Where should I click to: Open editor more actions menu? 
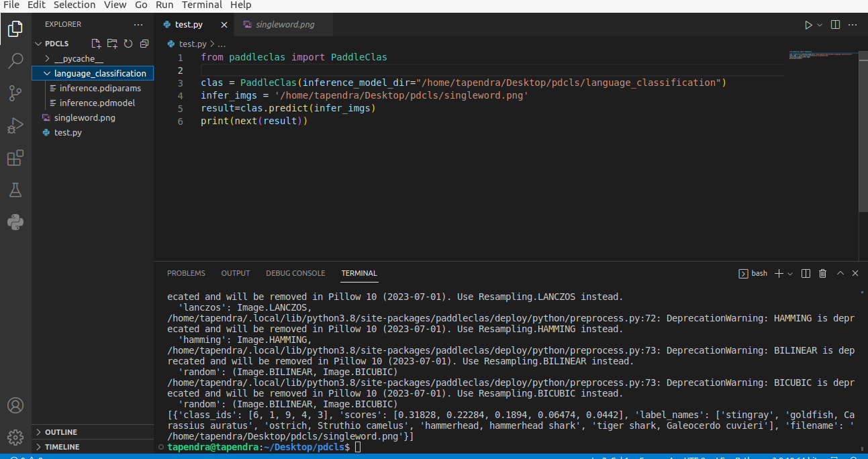click(x=853, y=25)
